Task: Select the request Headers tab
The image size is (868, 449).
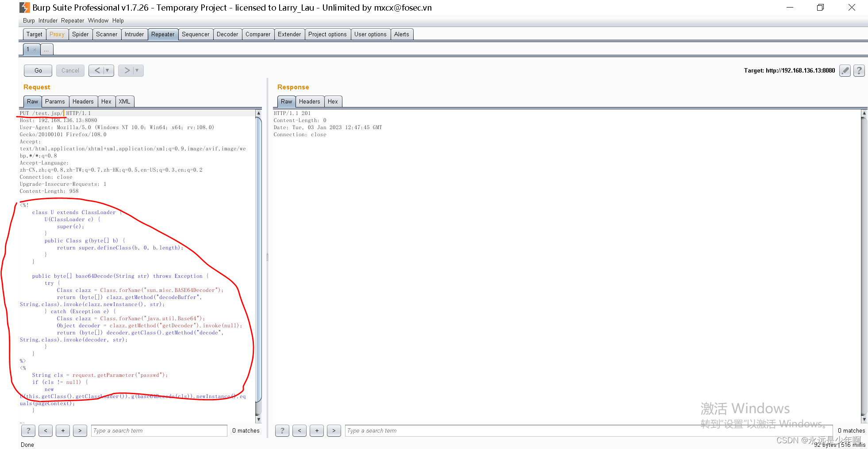Action: point(83,101)
